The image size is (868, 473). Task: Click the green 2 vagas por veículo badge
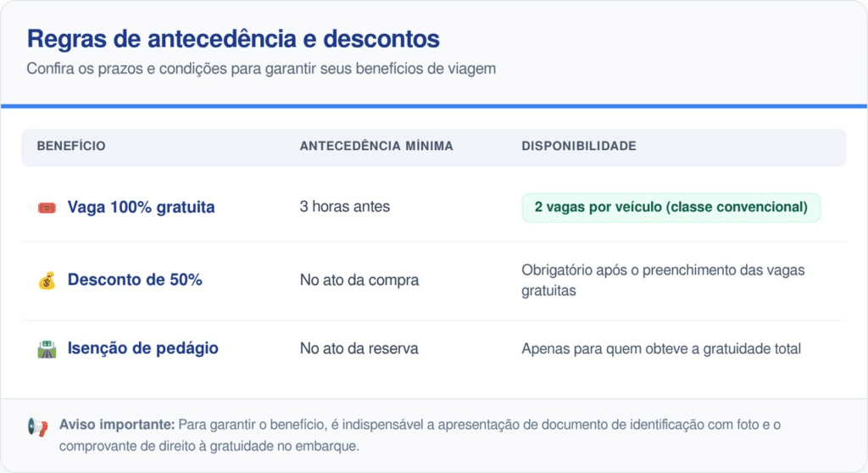670,208
